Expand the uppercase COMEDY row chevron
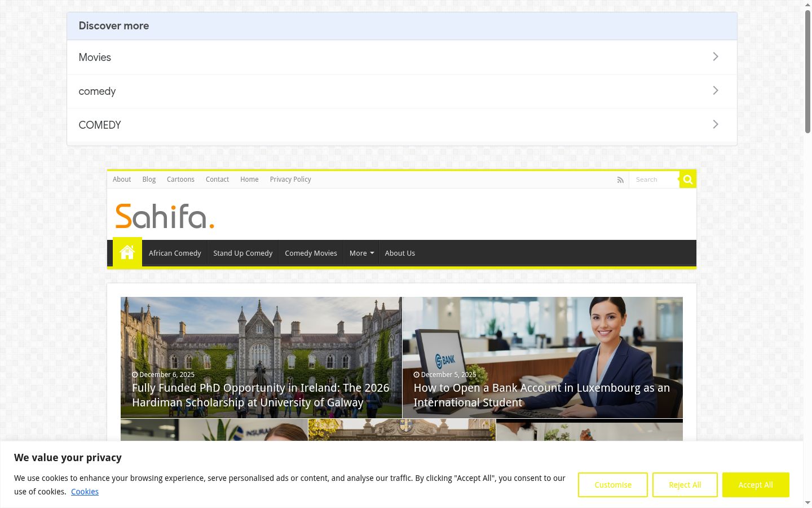The image size is (812, 508). (716, 124)
